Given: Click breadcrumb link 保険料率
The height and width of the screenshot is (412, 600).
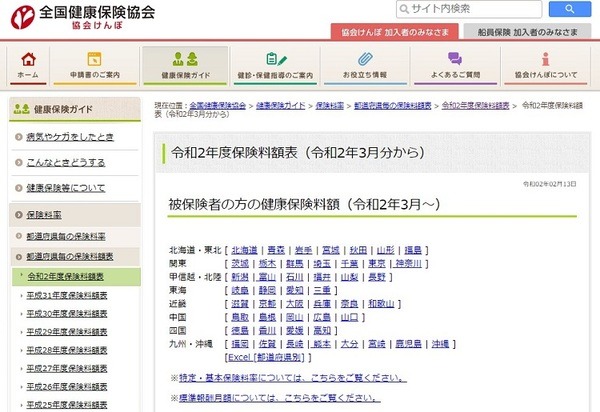Looking at the screenshot, I should 329,106.
